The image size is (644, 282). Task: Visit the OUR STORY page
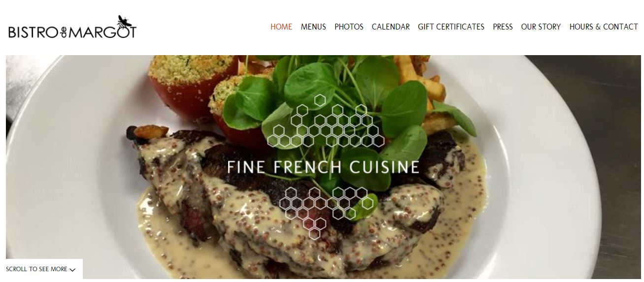(x=541, y=27)
